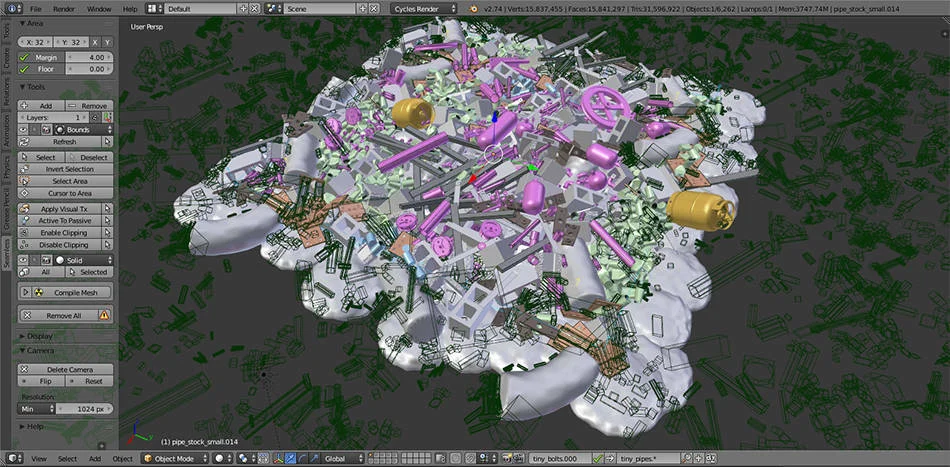This screenshot has height=467, width=950.
Task: Click the 3D view editor type icon
Action: (x=9, y=459)
